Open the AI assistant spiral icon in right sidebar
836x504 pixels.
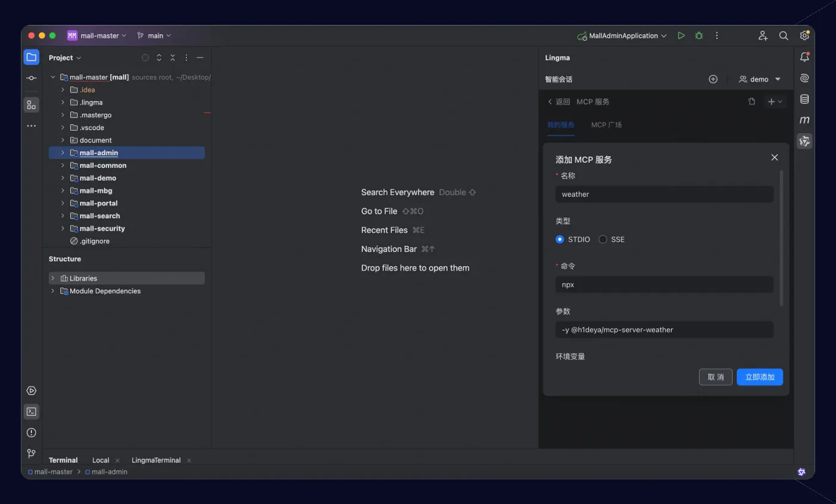[x=804, y=78]
